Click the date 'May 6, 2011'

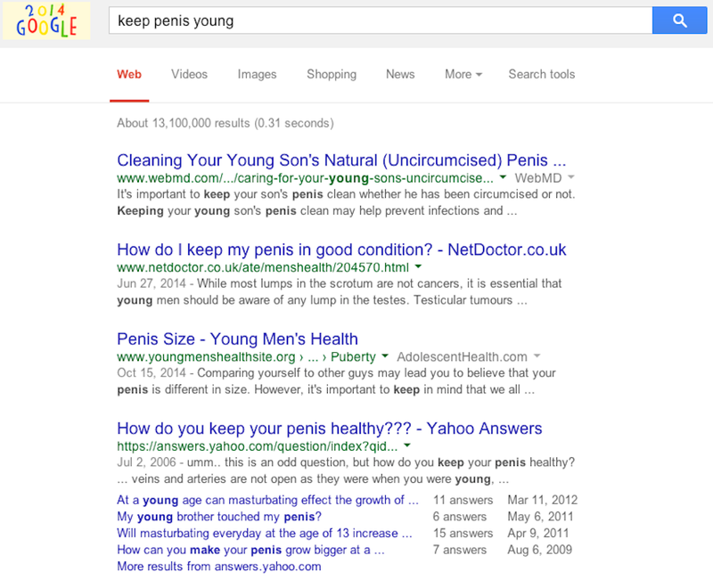[540, 517]
